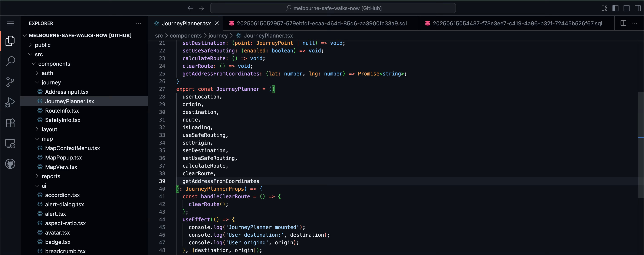This screenshot has width=644, height=255.
Task: Open the Extensions view
Action: click(10, 123)
